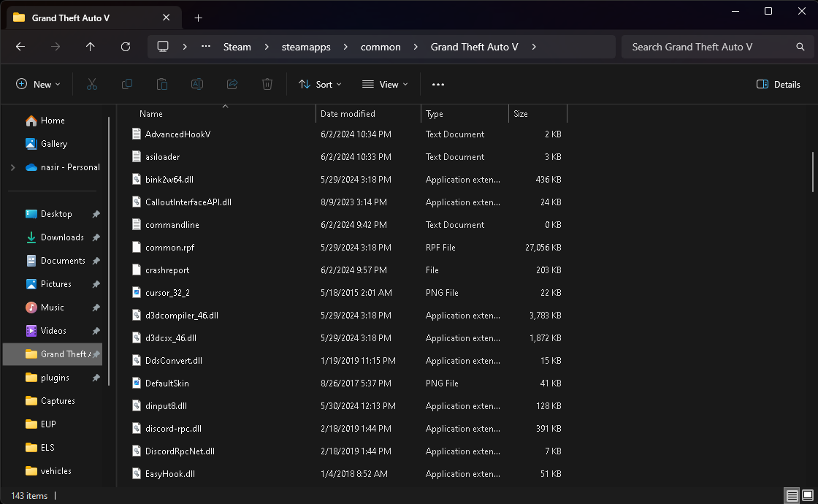Switch to large thumbnails view in status bar
The height and width of the screenshot is (504, 818).
[808, 496]
